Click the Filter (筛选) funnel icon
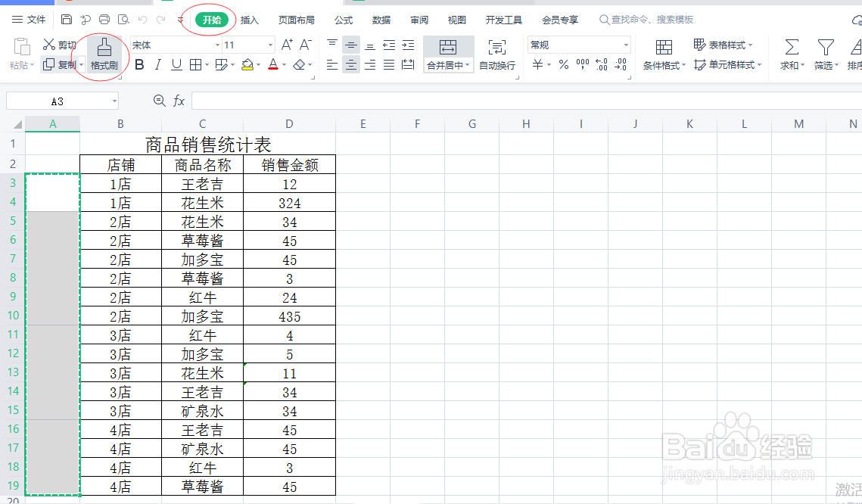Screen dimensions: 862x504 pyautogui.click(x=826, y=47)
